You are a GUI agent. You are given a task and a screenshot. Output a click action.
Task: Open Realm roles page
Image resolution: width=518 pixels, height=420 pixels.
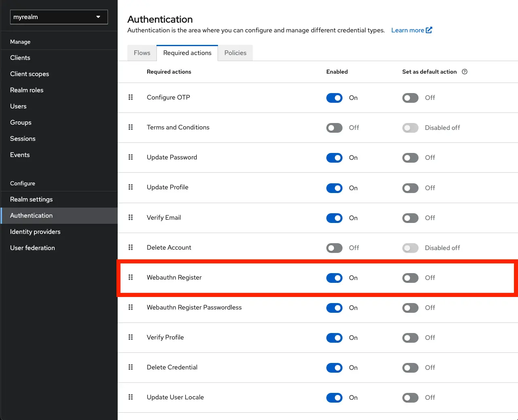(x=59, y=90)
